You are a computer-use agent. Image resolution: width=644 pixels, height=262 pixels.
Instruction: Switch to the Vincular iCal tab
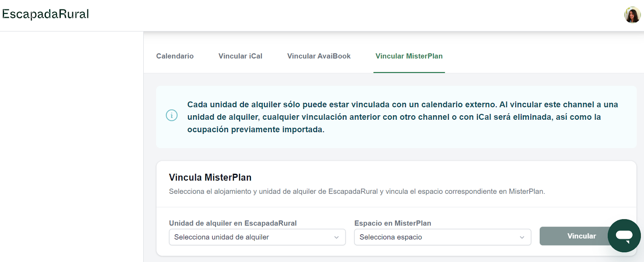[x=240, y=56]
